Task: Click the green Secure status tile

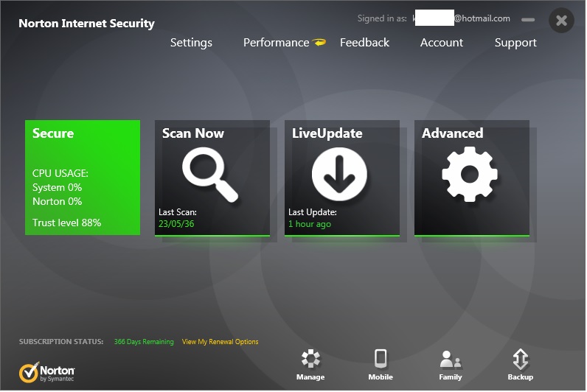Action: tap(83, 178)
